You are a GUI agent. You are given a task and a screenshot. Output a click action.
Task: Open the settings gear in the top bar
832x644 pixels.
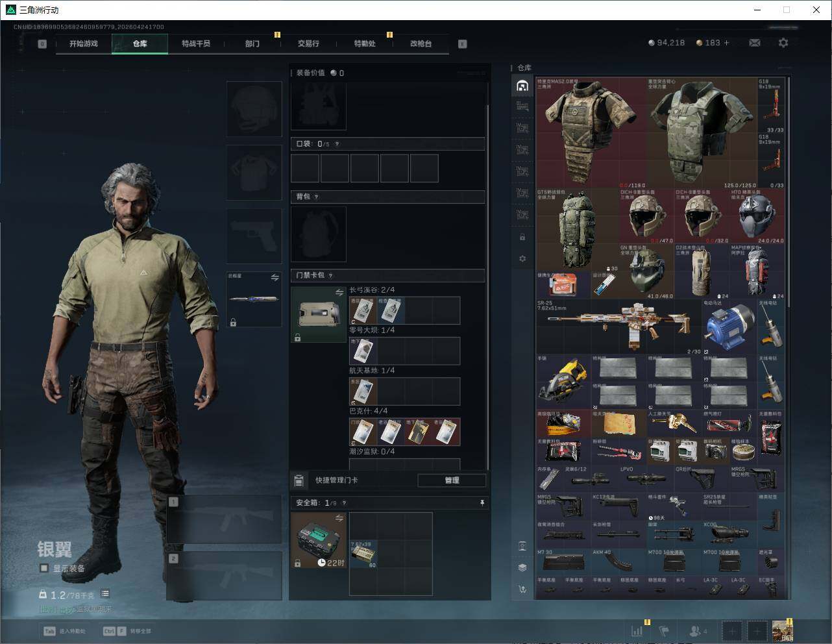coord(783,43)
